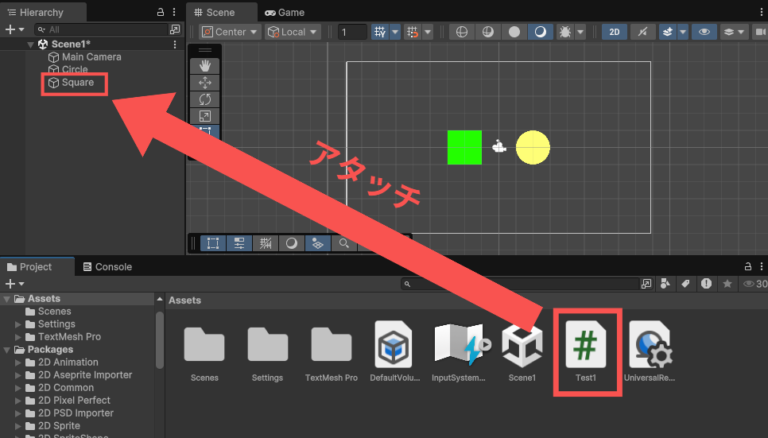The height and width of the screenshot is (438, 768).
Task: Expand the 2D Animation package folder
Action: (18, 363)
